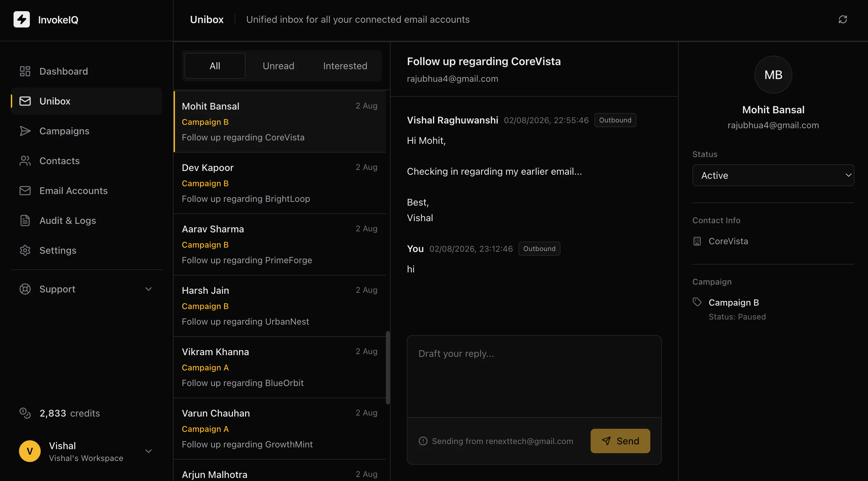Screen dimensions: 868x481
Task: Open Audit & Logs page
Action: (x=86, y=220)
